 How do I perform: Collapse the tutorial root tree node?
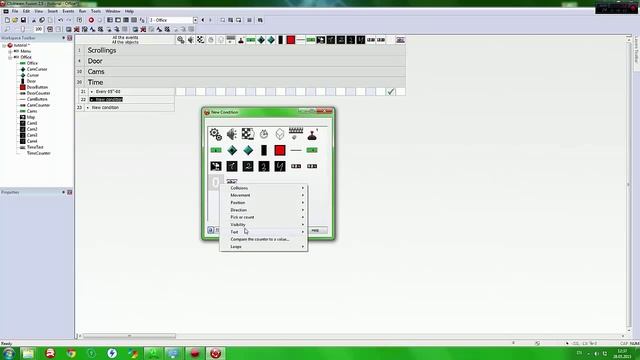pyautogui.click(x=4, y=45)
